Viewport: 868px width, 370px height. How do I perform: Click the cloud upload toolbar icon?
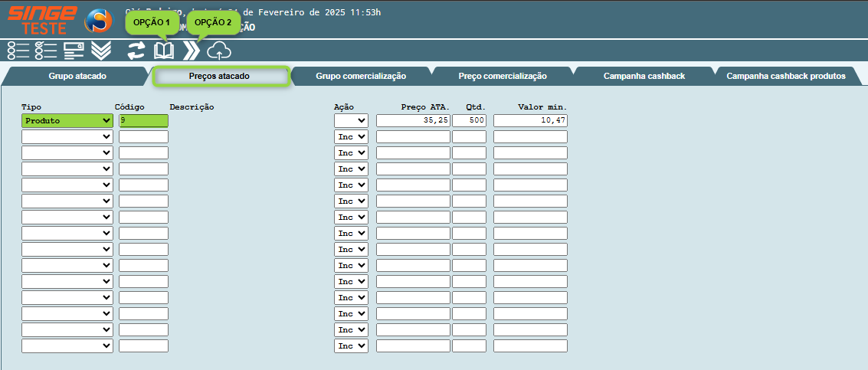(219, 51)
